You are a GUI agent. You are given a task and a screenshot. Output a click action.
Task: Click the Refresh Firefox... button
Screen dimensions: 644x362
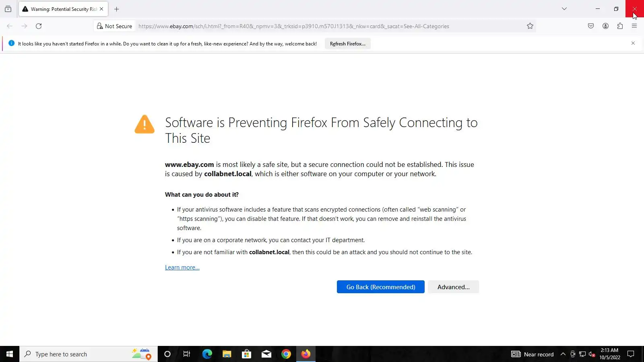348,44
